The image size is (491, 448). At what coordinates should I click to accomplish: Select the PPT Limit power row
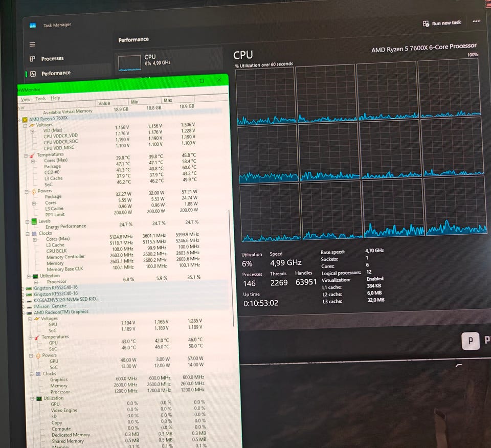pos(122,213)
